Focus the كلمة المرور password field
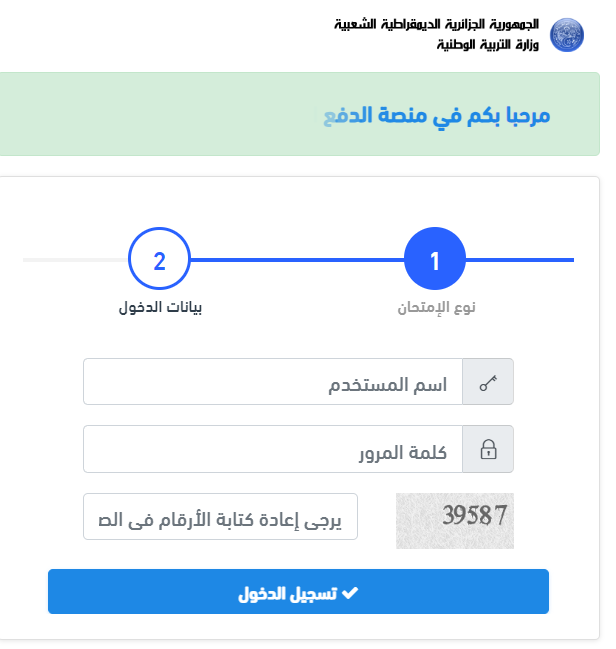The width and height of the screenshot is (616, 649). pyautogui.click(x=273, y=449)
